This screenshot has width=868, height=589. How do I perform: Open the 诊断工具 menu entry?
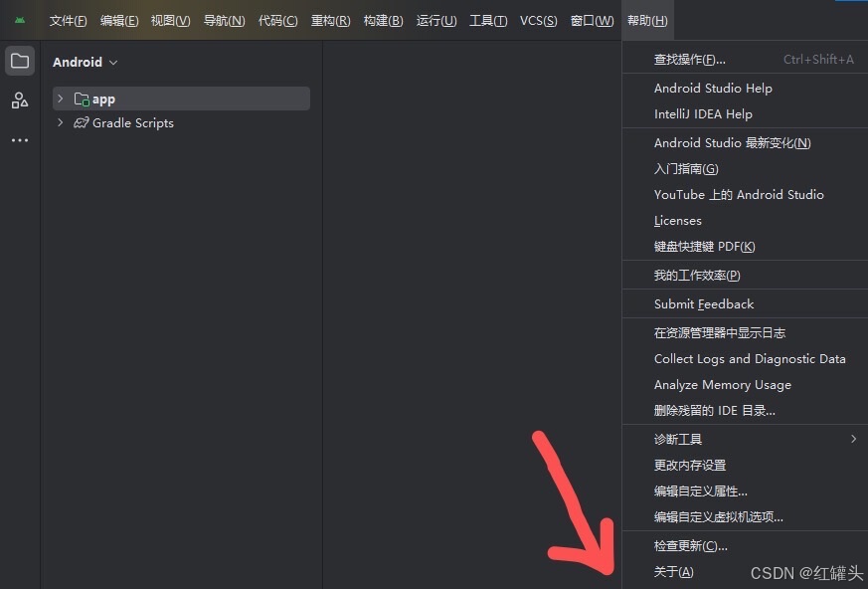745,440
